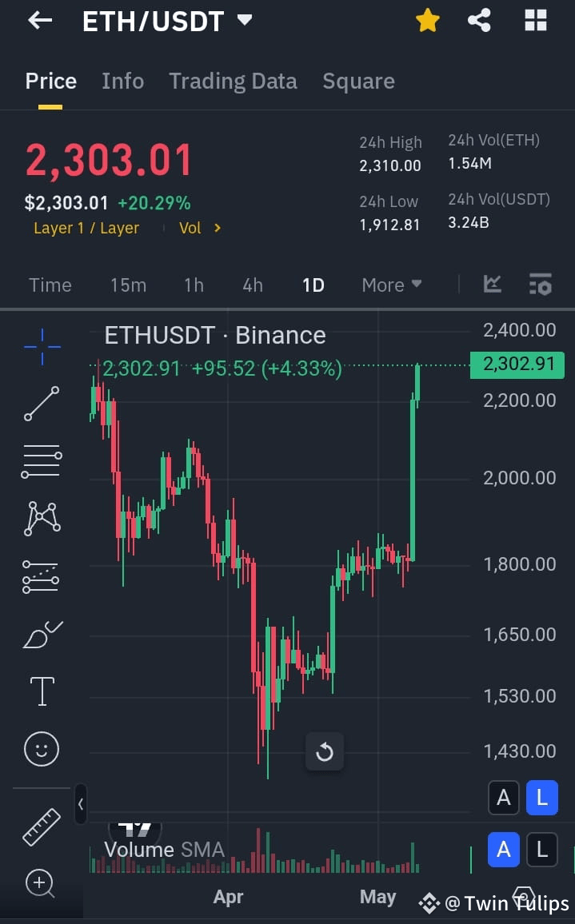Select the Price tab
This screenshot has height=924, width=575.
point(50,82)
